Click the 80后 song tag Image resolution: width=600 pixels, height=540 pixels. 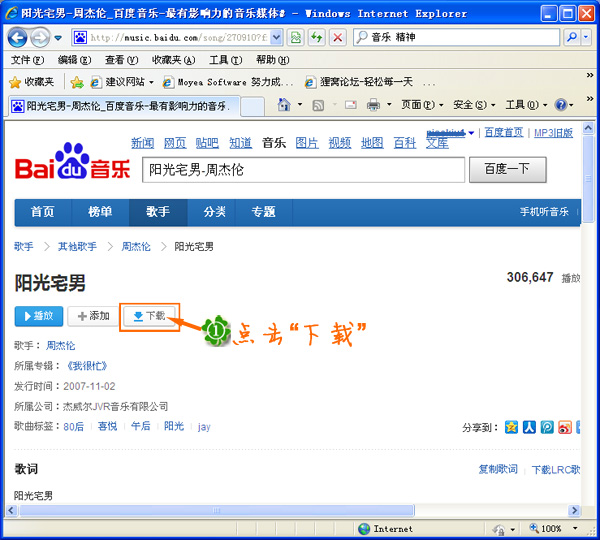pos(73,426)
